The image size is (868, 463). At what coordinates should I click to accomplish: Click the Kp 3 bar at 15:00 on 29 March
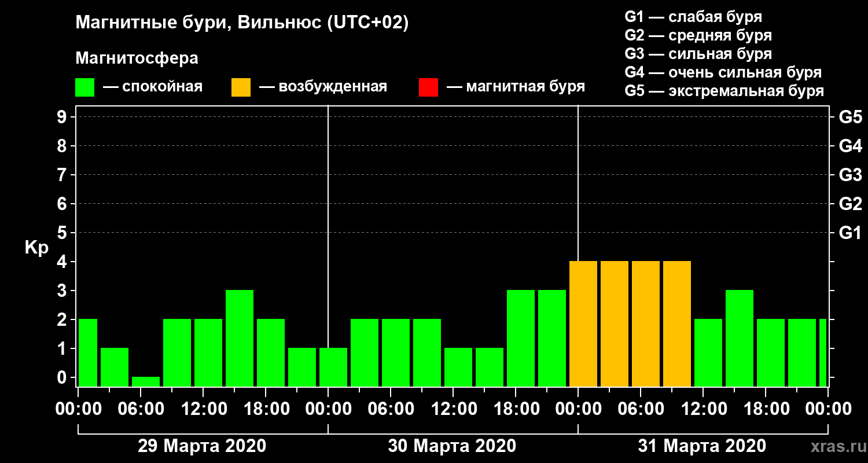240,338
